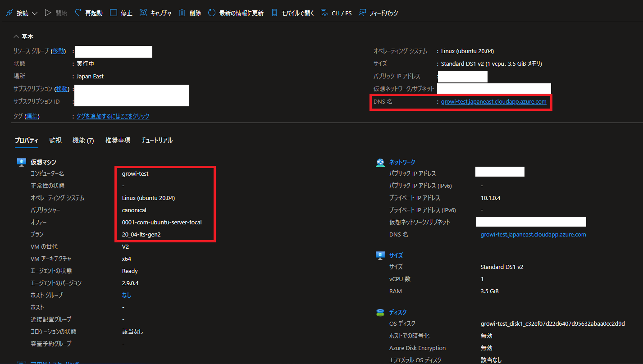Open the growi-test.japaneast.cloudapp.azure.com DNS link
The width and height of the screenshot is (643, 364).
click(x=494, y=101)
